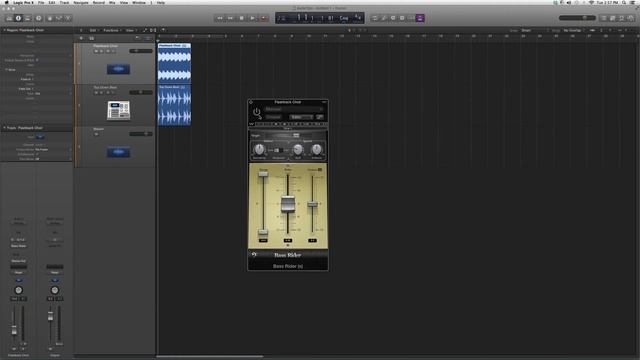This screenshot has width=640, height=360.
Task: Select the Flashback Choir audio region
Action: (x=174, y=63)
